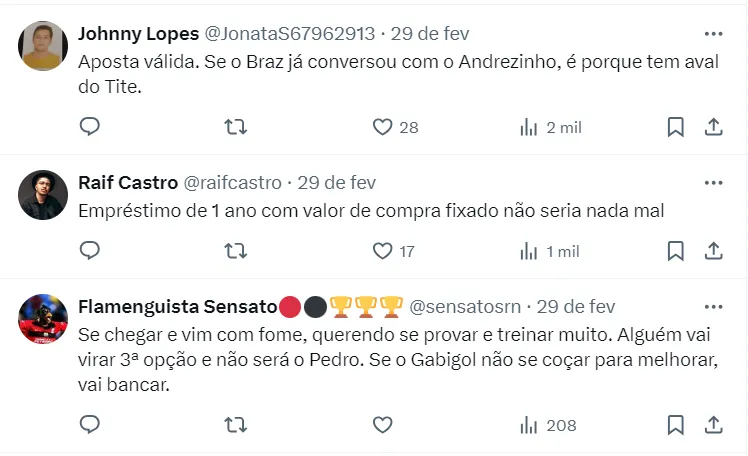Screen dimensions: 748x456
Task: View analytics on Johnny Lopes's tweet
Action: pos(529,127)
